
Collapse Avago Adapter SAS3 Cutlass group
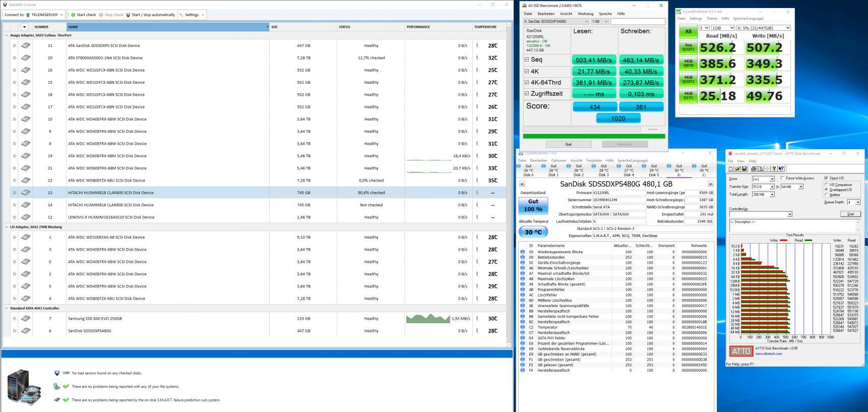(7, 35)
